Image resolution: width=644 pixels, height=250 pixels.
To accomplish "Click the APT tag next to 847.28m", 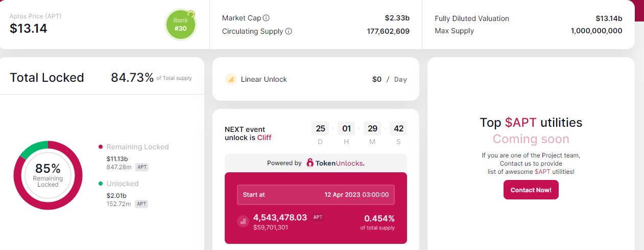I will (x=141, y=167).
